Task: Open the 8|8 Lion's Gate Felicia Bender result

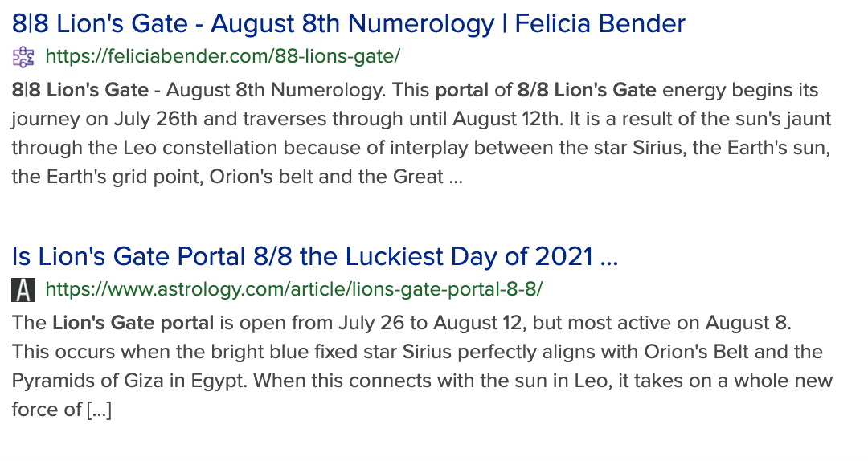Action: 348,22
